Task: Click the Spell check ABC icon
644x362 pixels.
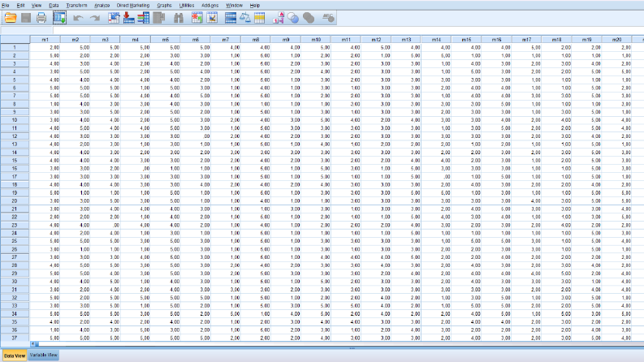Action: [x=328, y=18]
